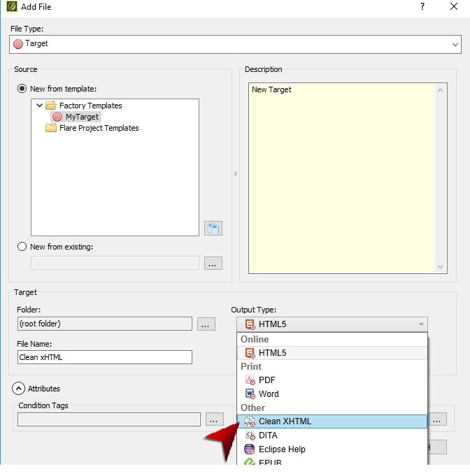Click Description scrollbar up arrow
The height and width of the screenshot is (476, 470).
click(x=440, y=90)
